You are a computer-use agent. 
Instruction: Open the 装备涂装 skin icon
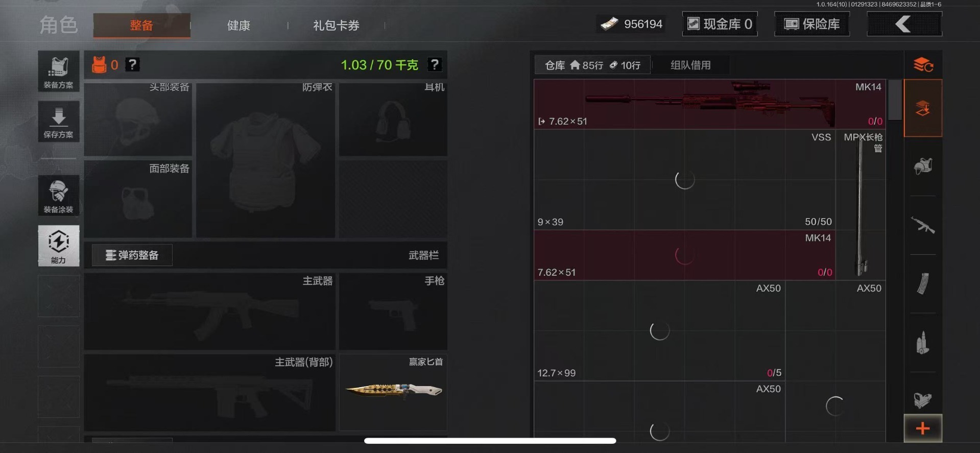(x=58, y=195)
